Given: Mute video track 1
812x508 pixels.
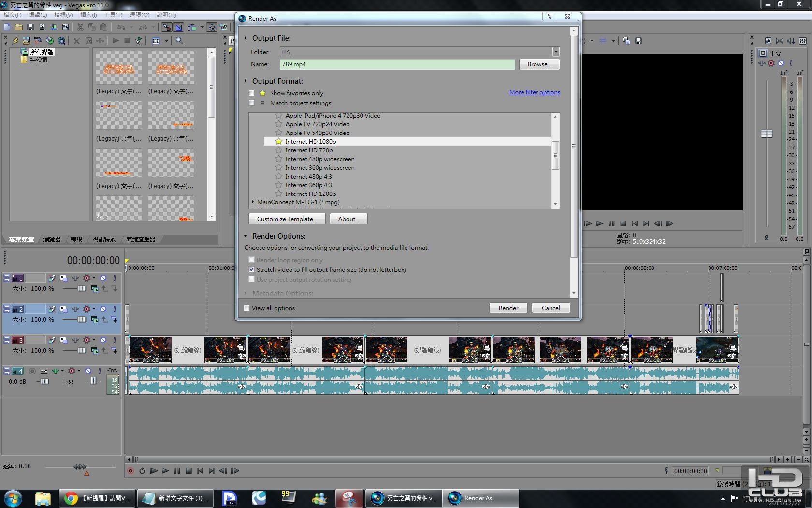Looking at the screenshot, I should pyautogui.click(x=103, y=278).
